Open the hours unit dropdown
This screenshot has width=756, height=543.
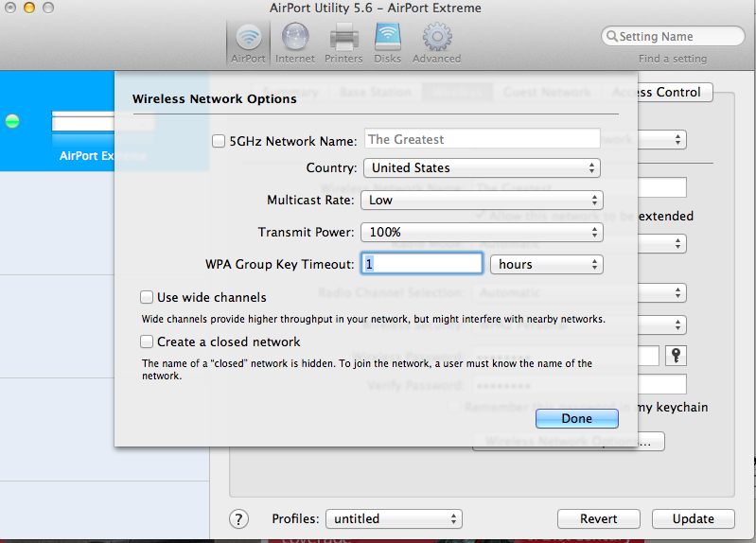[546, 264]
